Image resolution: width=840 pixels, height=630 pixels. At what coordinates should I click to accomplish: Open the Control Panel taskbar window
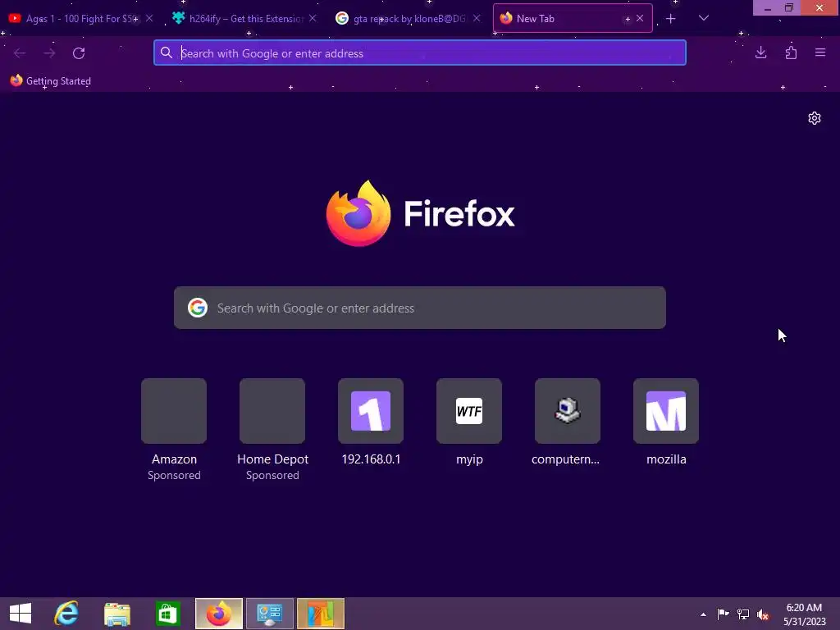[269, 614]
